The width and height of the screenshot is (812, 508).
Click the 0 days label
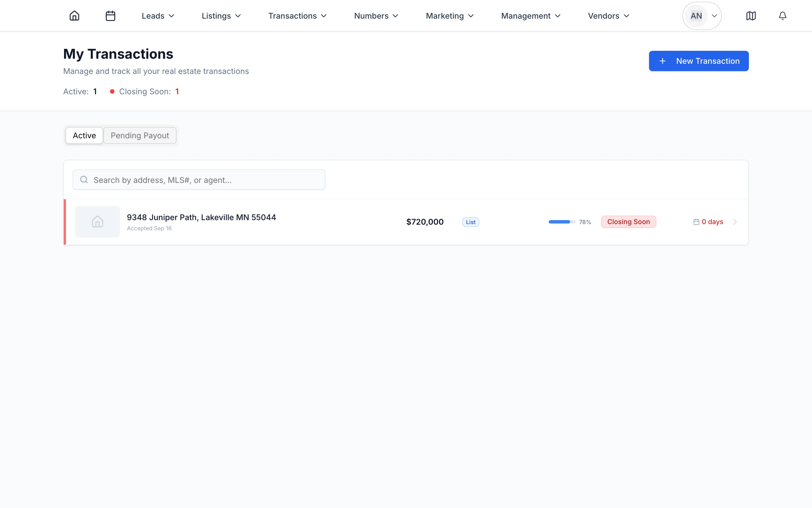pyautogui.click(x=712, y=222)
